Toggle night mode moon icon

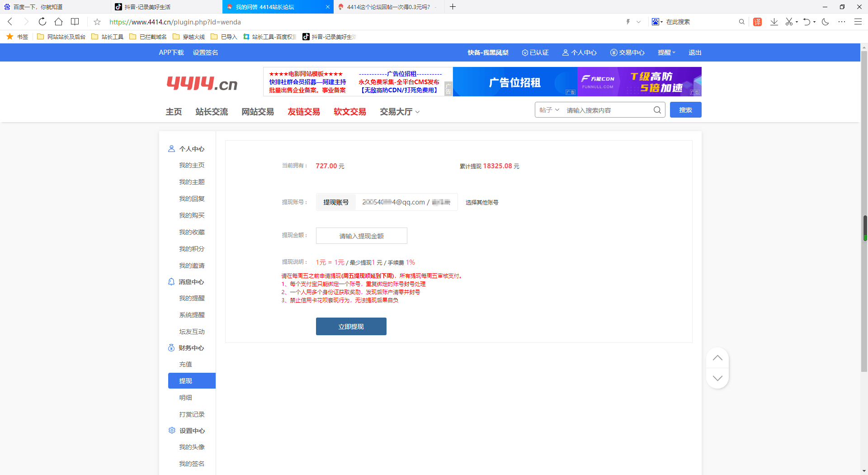click(826, 22)
